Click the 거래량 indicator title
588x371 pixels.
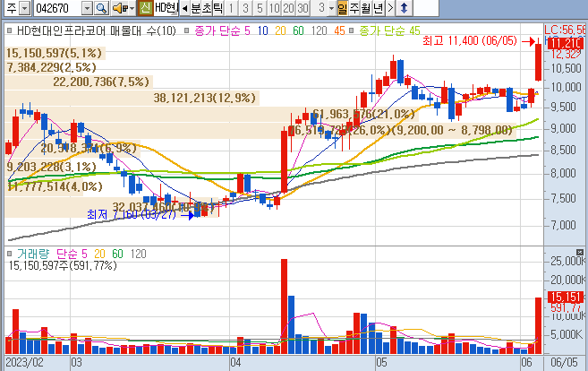(33, 254)
